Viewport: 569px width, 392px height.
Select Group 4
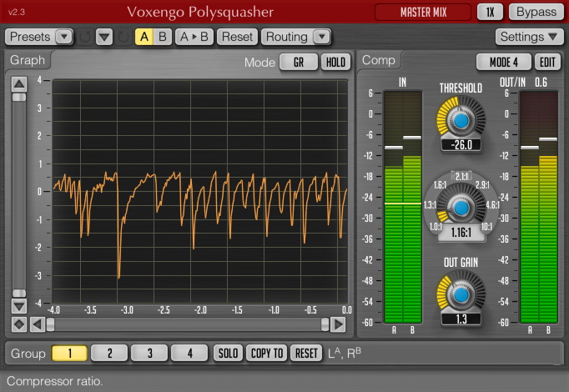click(189, 353)
